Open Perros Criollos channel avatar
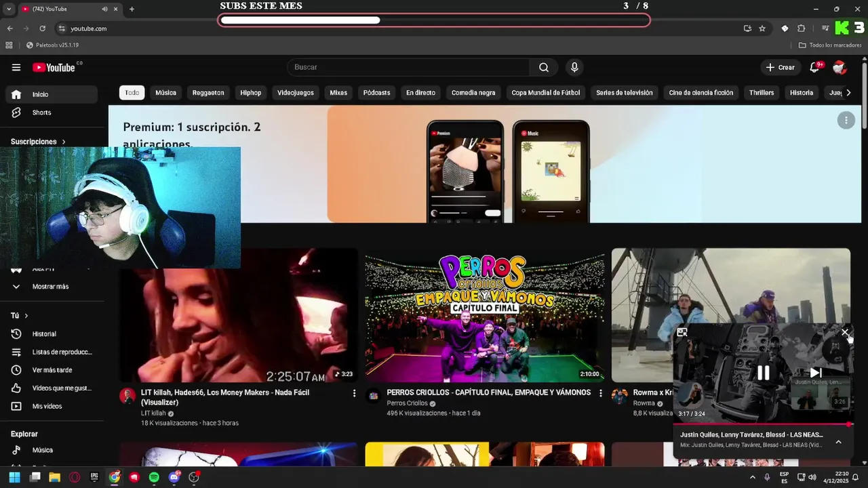This screenshot has width=868, height=488. (x=373, y=396)
